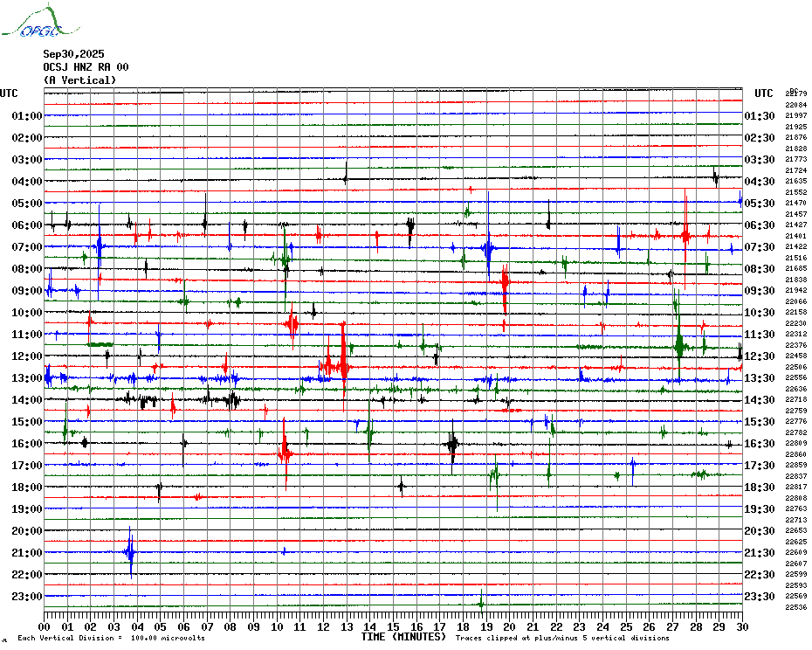Click the black burst near minute 17.5 on the 16:00 trace

[452, 444]
